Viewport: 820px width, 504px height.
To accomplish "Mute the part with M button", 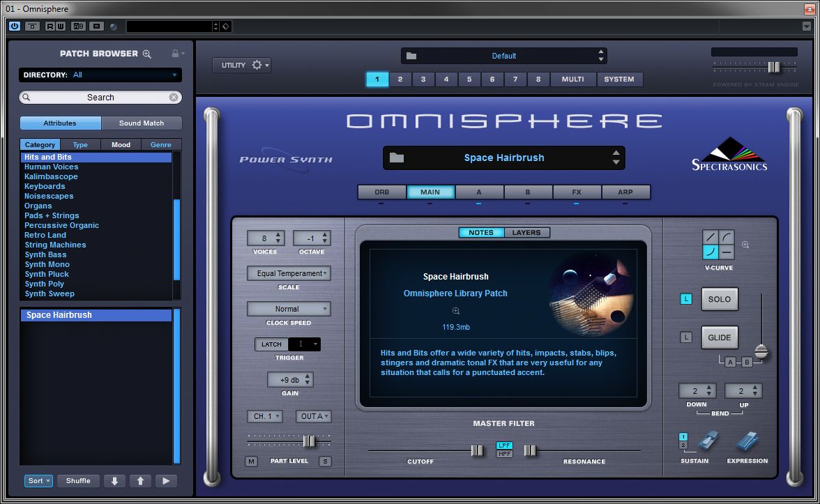I will pos(252,461).
